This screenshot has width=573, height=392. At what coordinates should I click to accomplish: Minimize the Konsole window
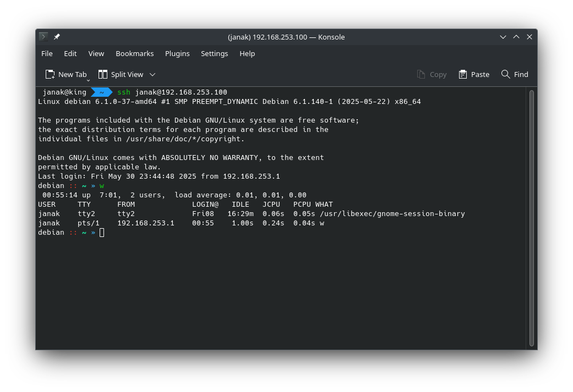pos(503,37)
